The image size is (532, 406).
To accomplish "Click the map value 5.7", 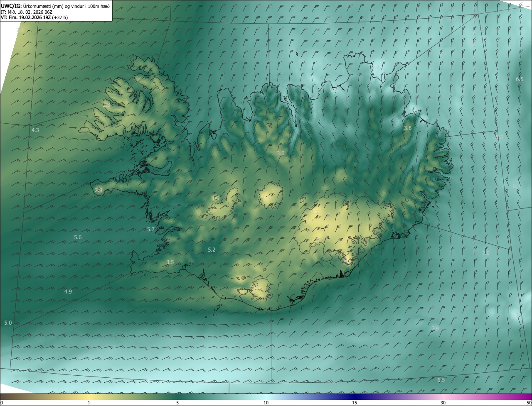I will 151,229.
